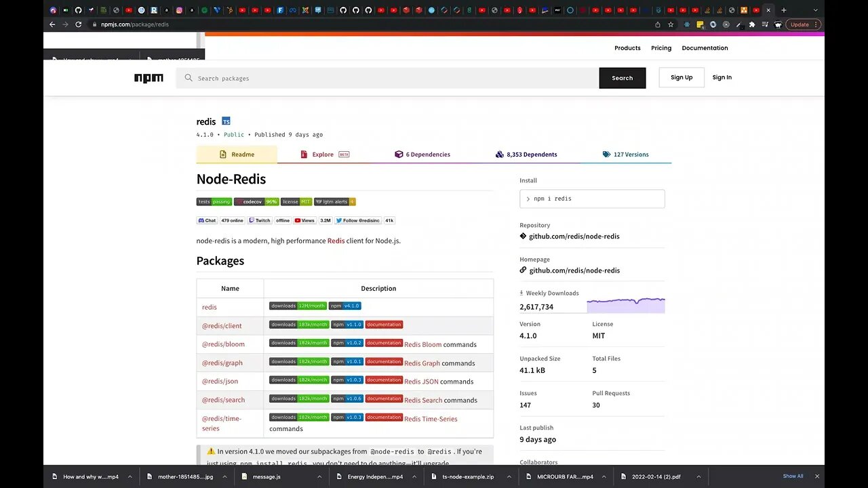Open the Documentation link in header
The image size is (868, 488).
[x=705, y=48]
